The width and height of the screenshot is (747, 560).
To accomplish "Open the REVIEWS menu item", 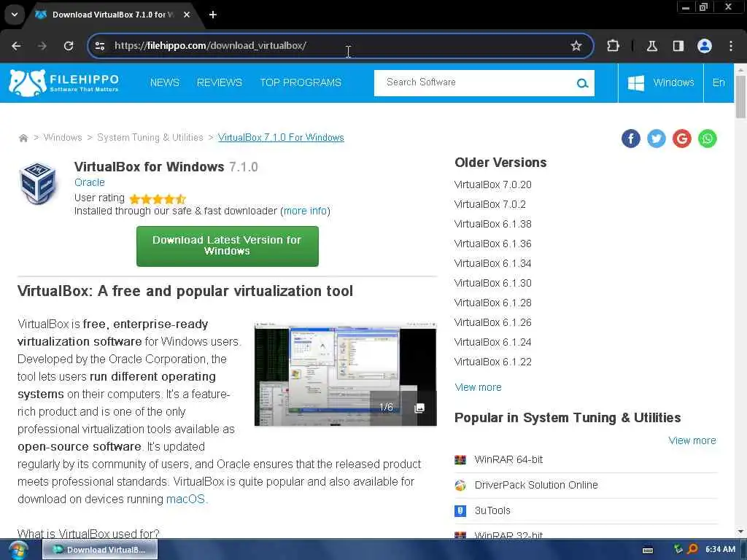I will tap(220, 82).
